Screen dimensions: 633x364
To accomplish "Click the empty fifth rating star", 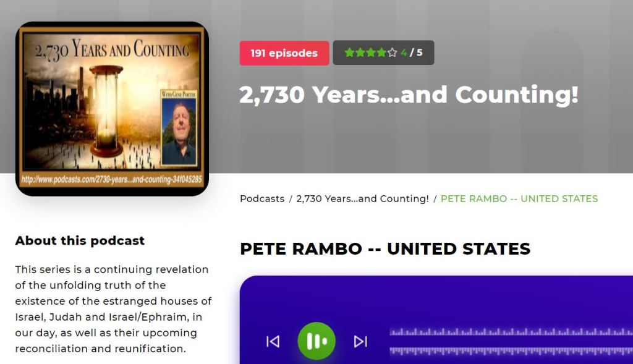I will click(x=392, y=53).
